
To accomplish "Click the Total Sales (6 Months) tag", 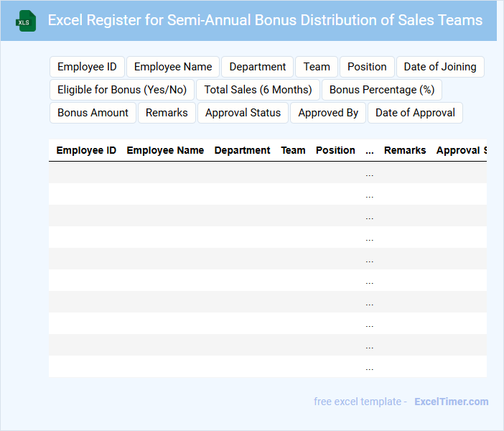I will pyautogui.click(x=258, y=90).
